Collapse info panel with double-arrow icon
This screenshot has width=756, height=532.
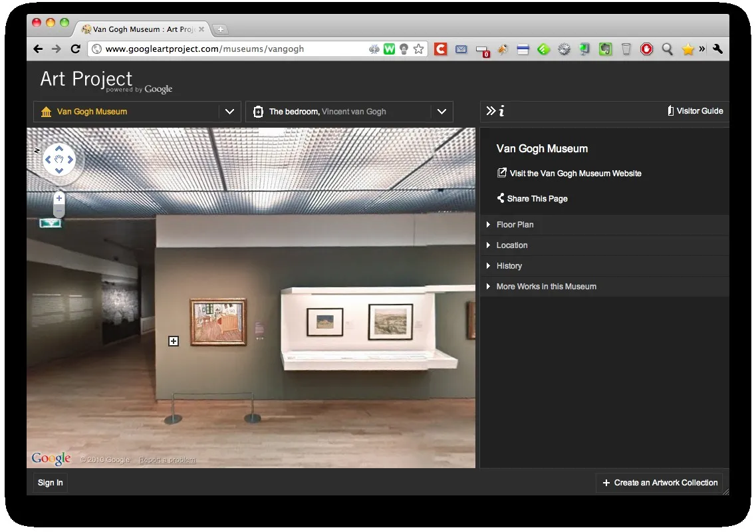click(490, 111)
